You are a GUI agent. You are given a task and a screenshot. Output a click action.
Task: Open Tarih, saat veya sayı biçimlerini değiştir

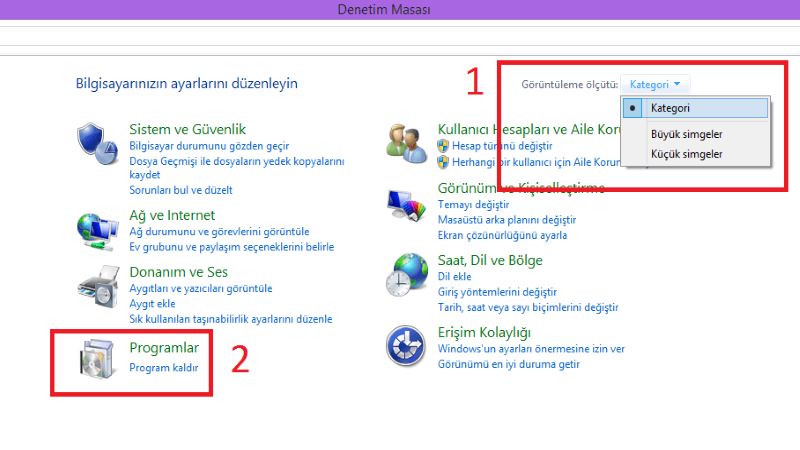pos(528,308)
